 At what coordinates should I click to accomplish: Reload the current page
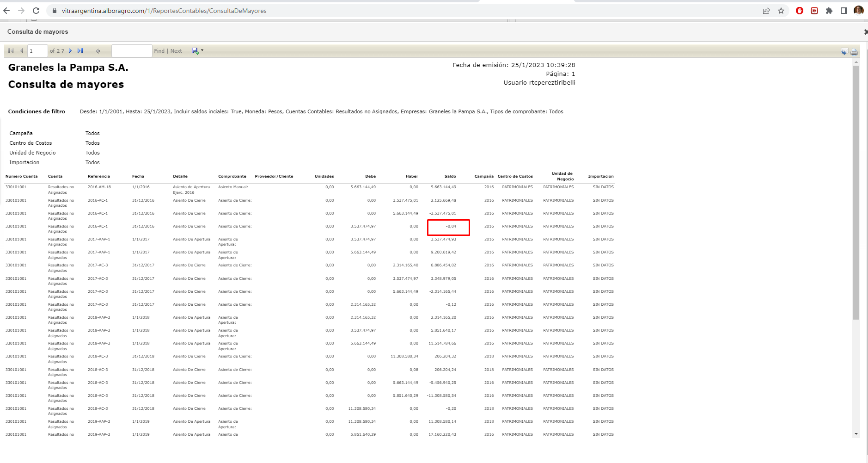pyautogui.click(x=36, y=11)
